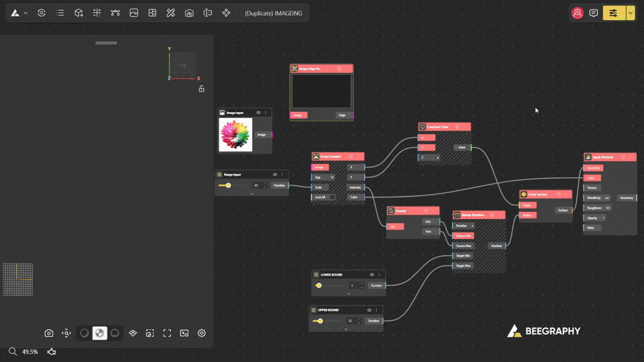
Task: Click the icon beside the 49.5% zoom value
Action: pyautogui.click(x=51, y=352)
